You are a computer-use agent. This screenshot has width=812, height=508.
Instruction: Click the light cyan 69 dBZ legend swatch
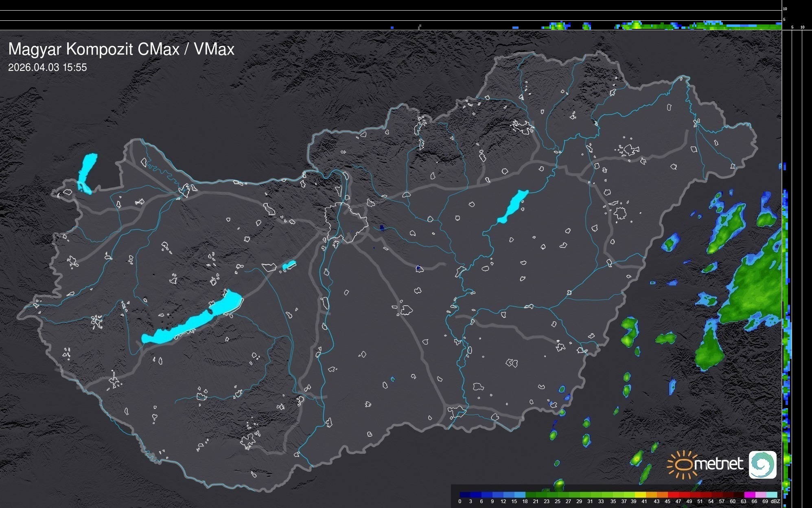click(x=772, y=495)
